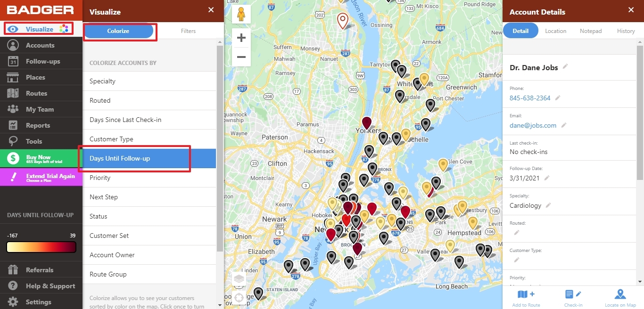This screenshot has width=644, height=309.
Task: Open the Routes panel
Action: [41, 93]
